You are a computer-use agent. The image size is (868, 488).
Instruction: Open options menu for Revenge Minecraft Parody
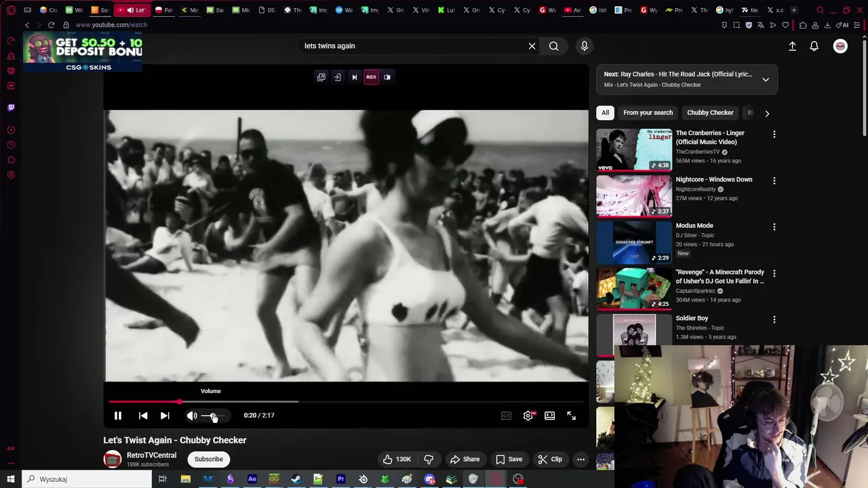click(x=774, y=273)
